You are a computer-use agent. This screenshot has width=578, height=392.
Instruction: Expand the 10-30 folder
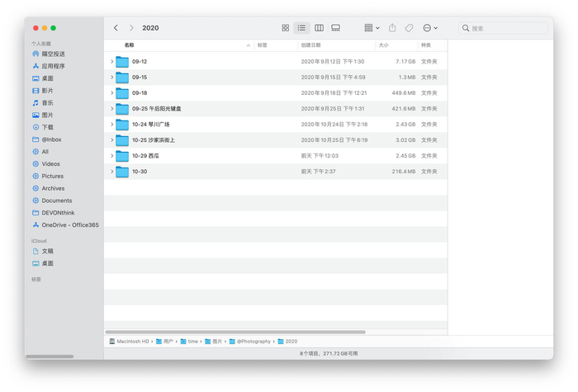111,172
